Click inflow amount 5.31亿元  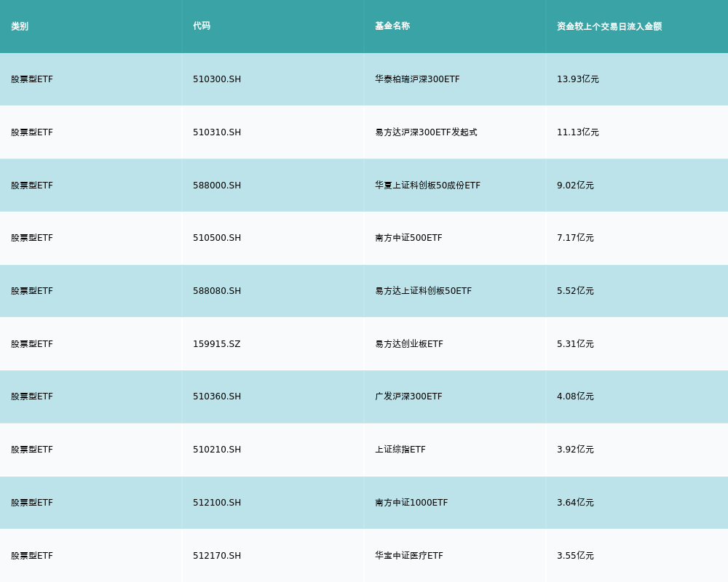pyautogui.click(x=575, y=344)
